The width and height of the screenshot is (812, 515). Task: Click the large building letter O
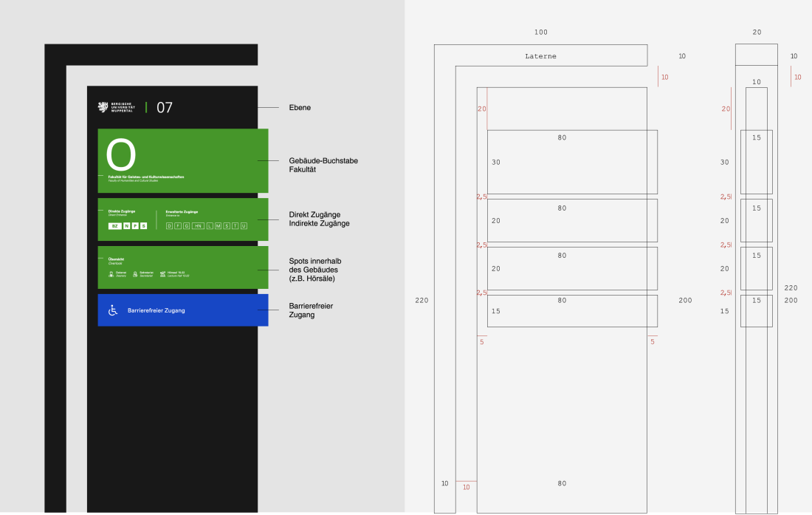[x=121, y=156]
